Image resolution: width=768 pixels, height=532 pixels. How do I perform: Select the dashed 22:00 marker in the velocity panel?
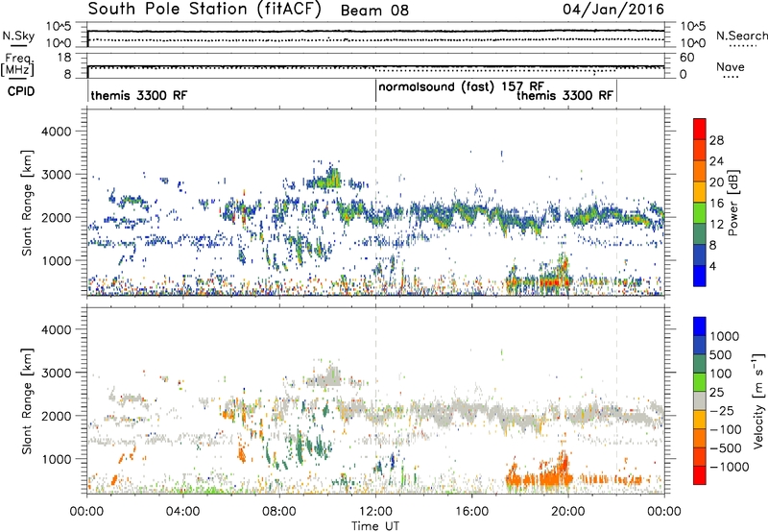point(616,400)
